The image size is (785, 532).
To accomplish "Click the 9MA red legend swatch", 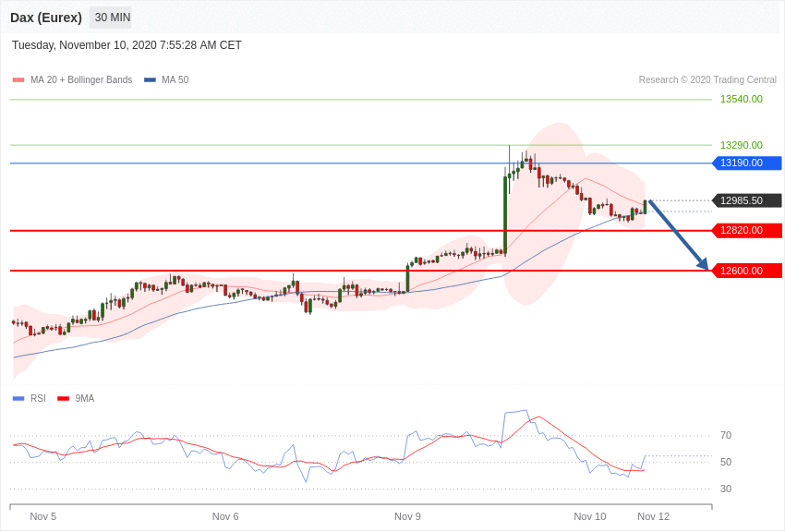I will click(64, 398).
